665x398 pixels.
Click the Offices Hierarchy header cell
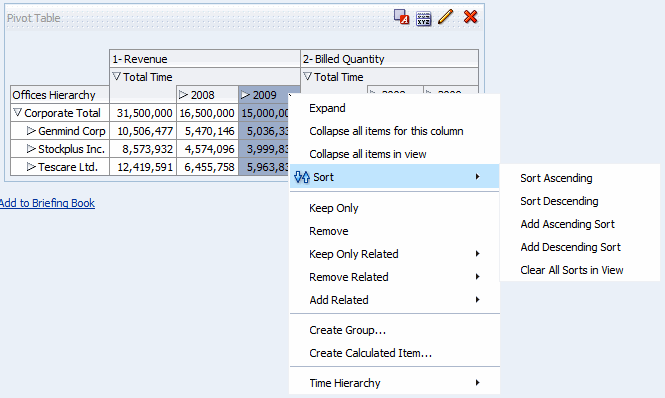60,95
